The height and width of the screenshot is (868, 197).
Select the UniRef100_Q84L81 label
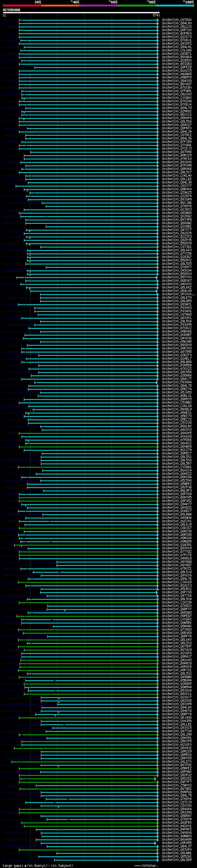click(176, 47)
